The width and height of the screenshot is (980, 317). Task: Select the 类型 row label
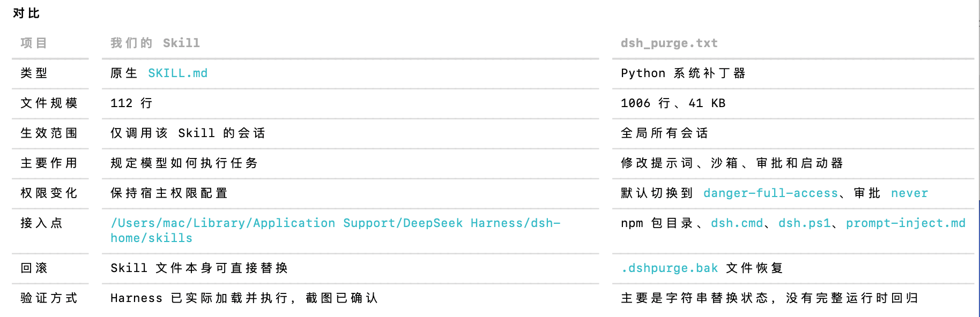click(34, 73)
